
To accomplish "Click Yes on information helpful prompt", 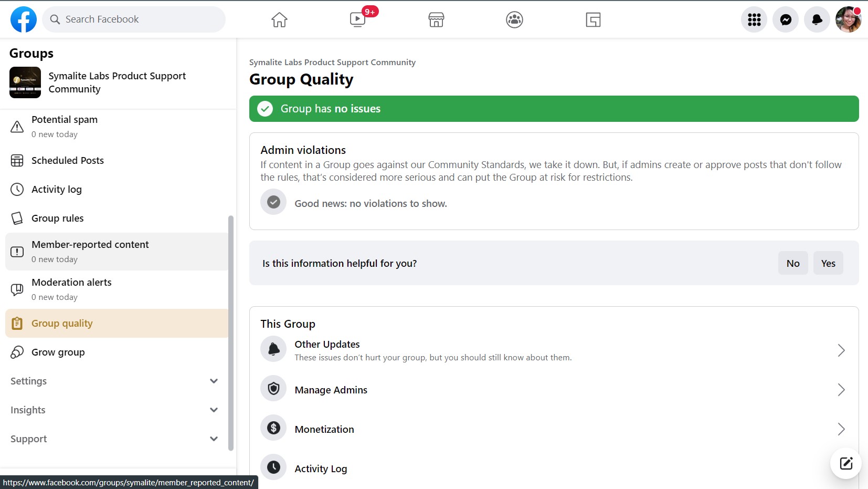I will [828, 263].
